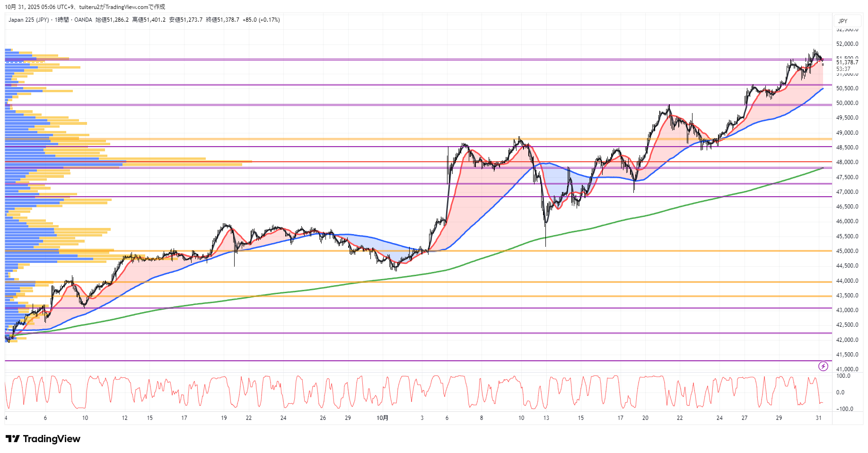Image resolution: width=868 pixels, height=453 pixels.
Task: Click the 45,000.0 price axis label
Action: pyautogui.click(x=847, y=251)
